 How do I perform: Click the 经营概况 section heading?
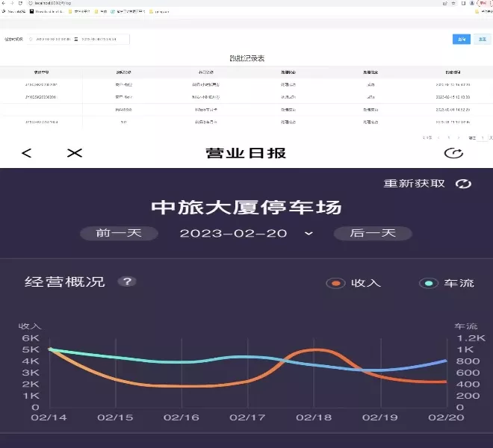(x=65, y=281)
